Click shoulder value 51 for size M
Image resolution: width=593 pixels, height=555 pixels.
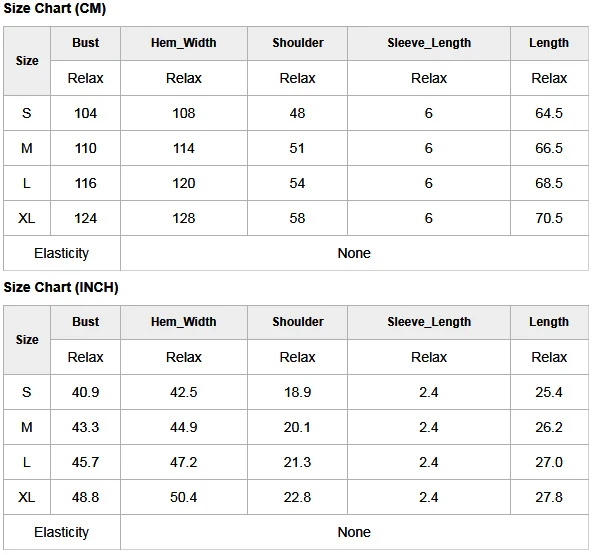(297, 148)
